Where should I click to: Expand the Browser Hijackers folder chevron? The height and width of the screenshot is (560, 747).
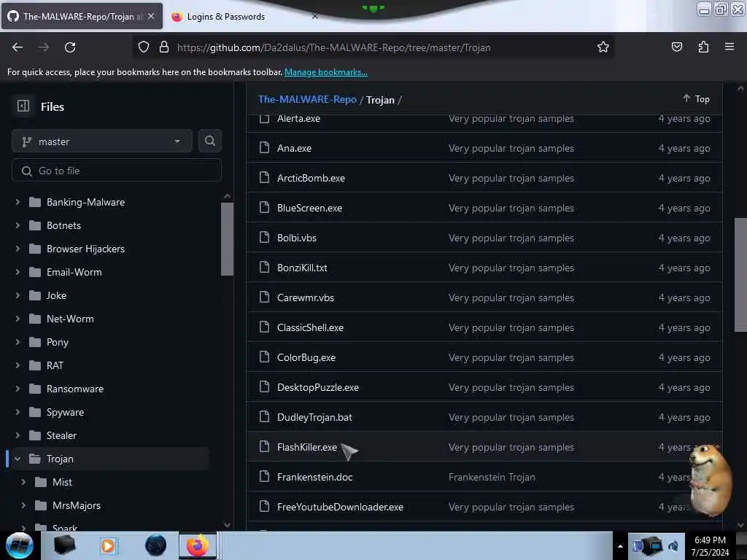18,249
